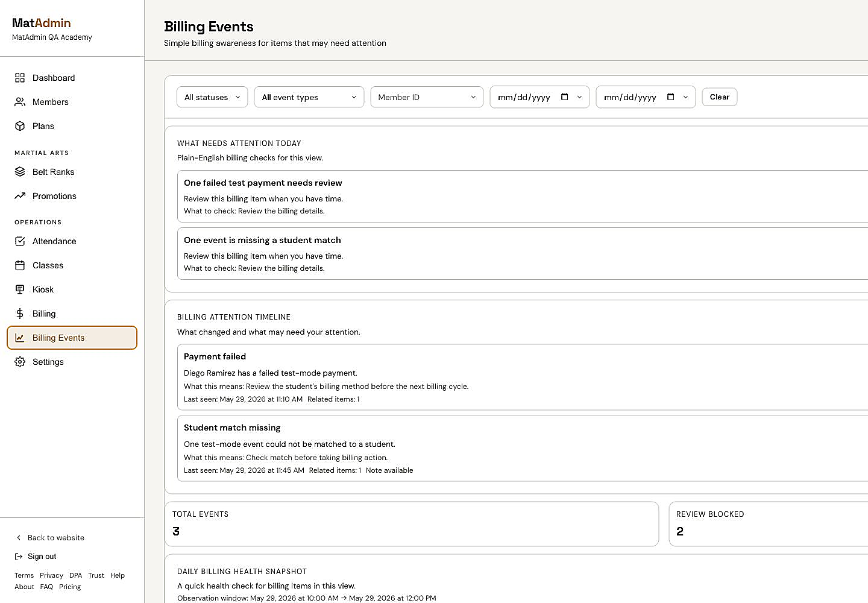
Task: Click the Back to website link
Action: pos(49,538)
